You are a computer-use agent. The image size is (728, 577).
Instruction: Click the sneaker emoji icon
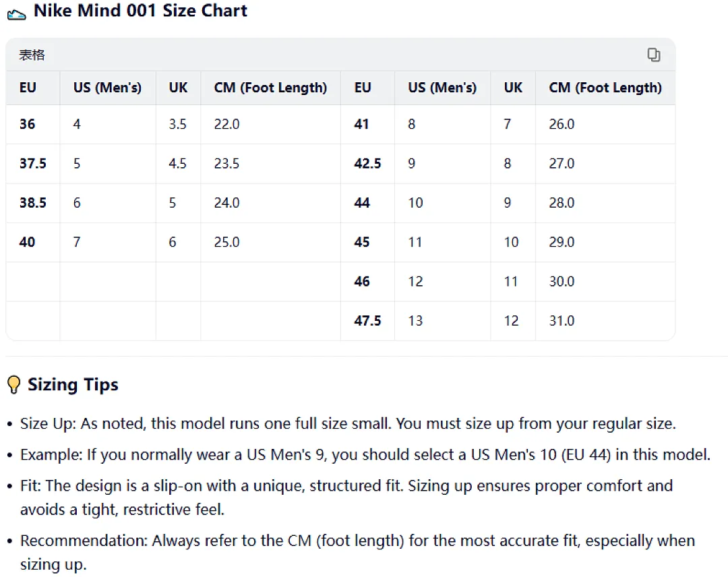pos(17,14)
